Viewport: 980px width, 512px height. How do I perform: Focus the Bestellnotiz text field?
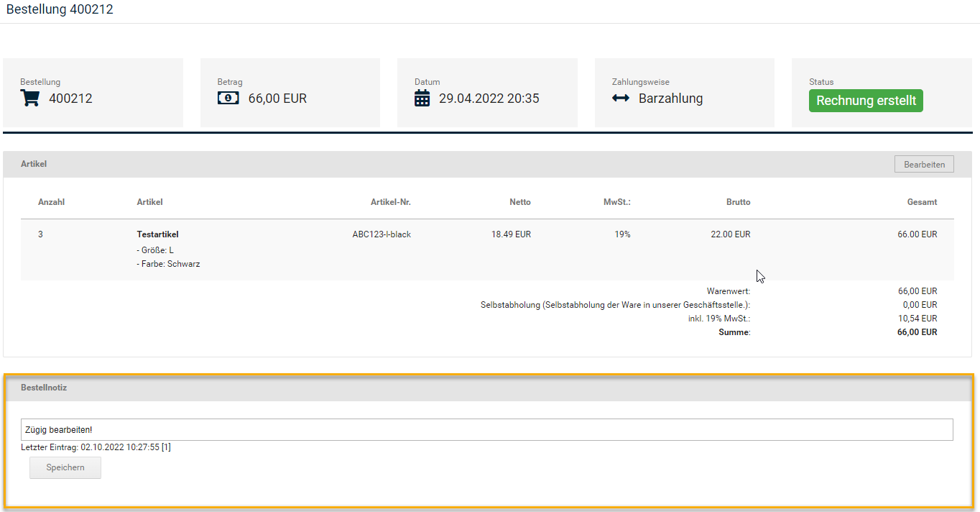click(x=486, y=429)
